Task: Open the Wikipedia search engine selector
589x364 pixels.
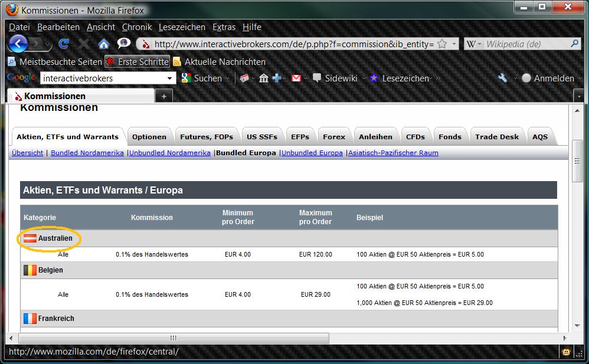Action: 474,44
